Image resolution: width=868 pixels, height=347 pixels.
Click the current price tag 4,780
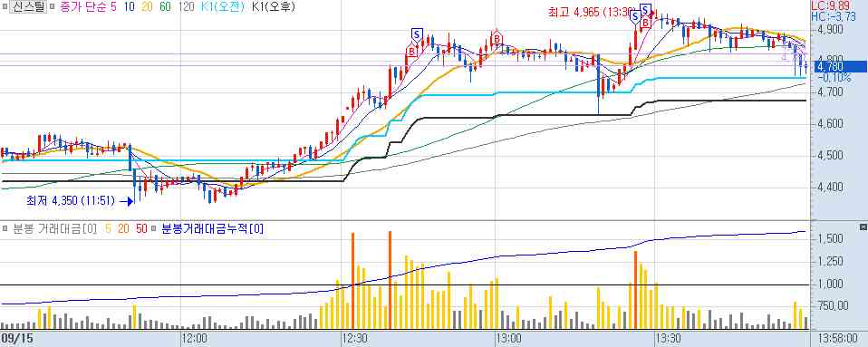pyautogui.click(x=839, y=66)
